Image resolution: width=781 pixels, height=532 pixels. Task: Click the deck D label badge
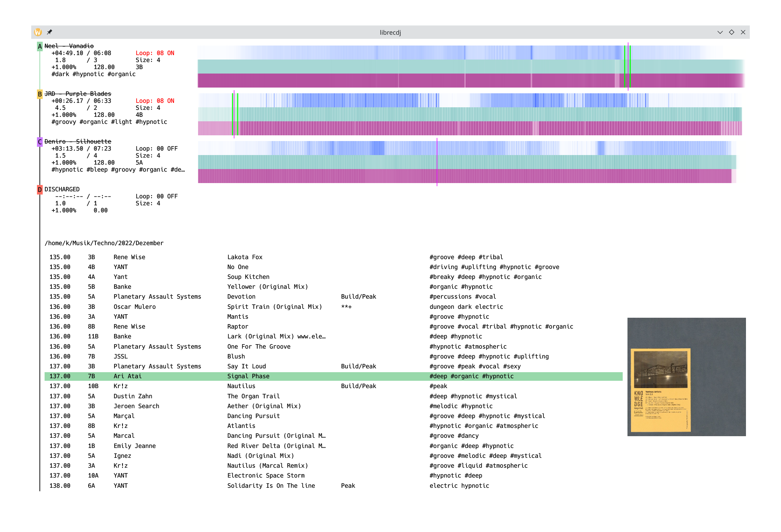[39, 189]
